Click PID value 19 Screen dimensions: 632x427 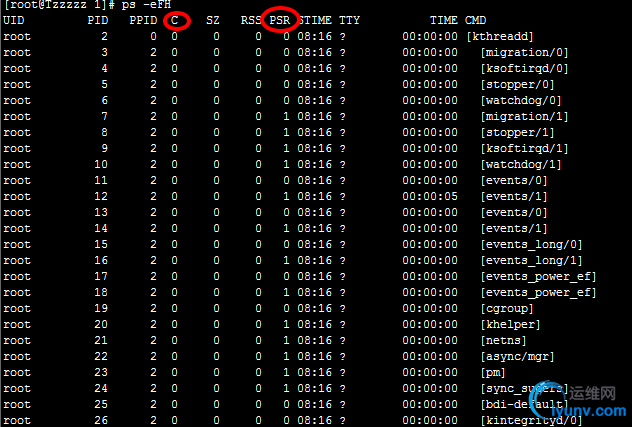pyautogui.click(x=101, y=308)
